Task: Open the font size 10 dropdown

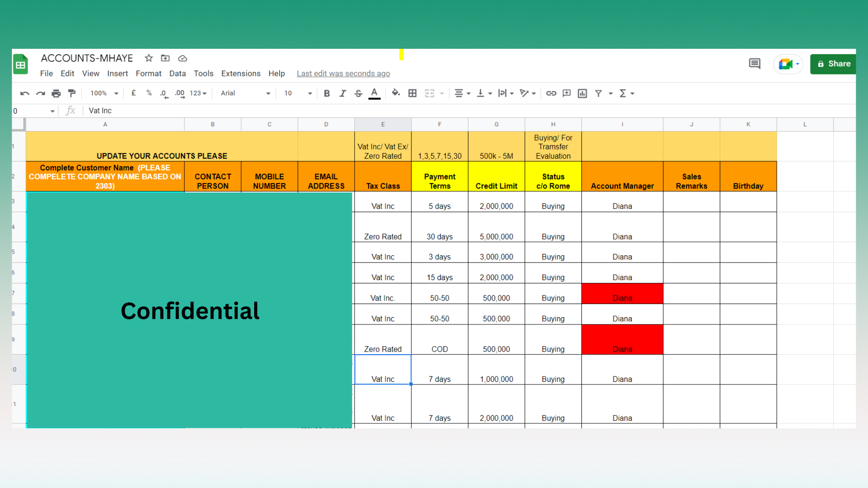Action: [297, 94]
